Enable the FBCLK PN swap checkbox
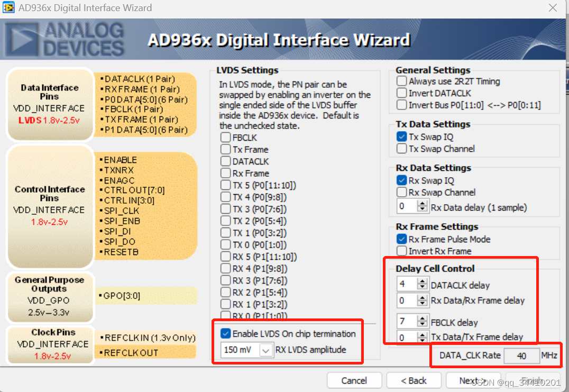Image resolution: width=569 pixels, height=392 pixels. tap(225, 138)
